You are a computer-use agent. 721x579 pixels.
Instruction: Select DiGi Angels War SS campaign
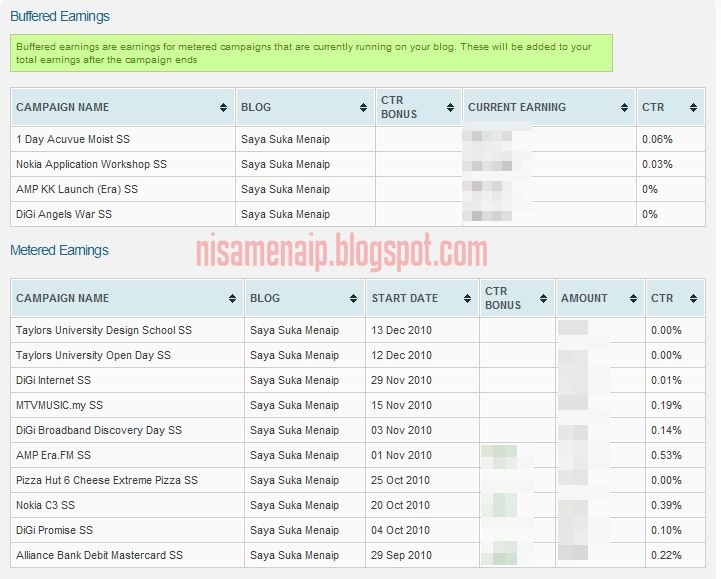64,214
